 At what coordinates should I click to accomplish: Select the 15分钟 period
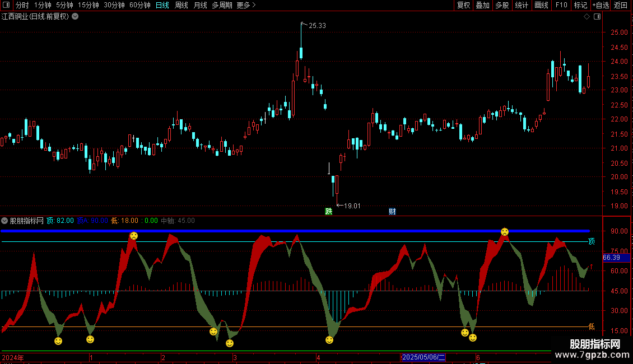(x=89, y=5)
